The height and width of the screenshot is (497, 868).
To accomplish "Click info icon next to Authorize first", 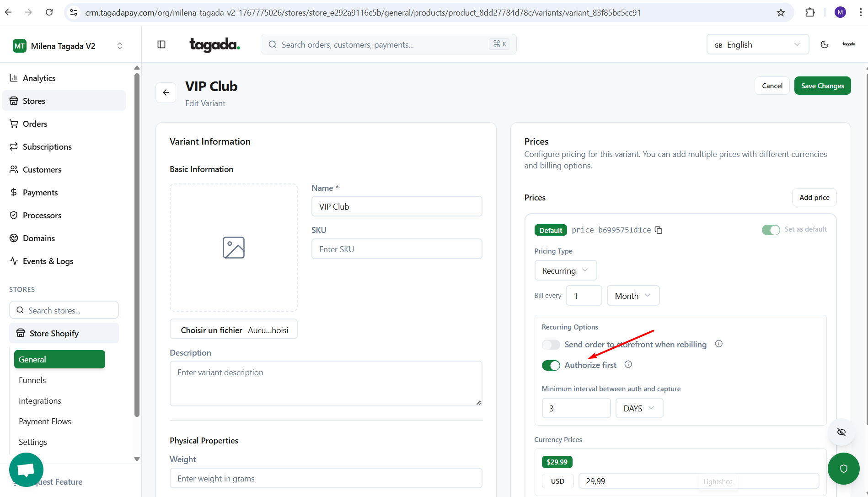I will click(628, 364).
